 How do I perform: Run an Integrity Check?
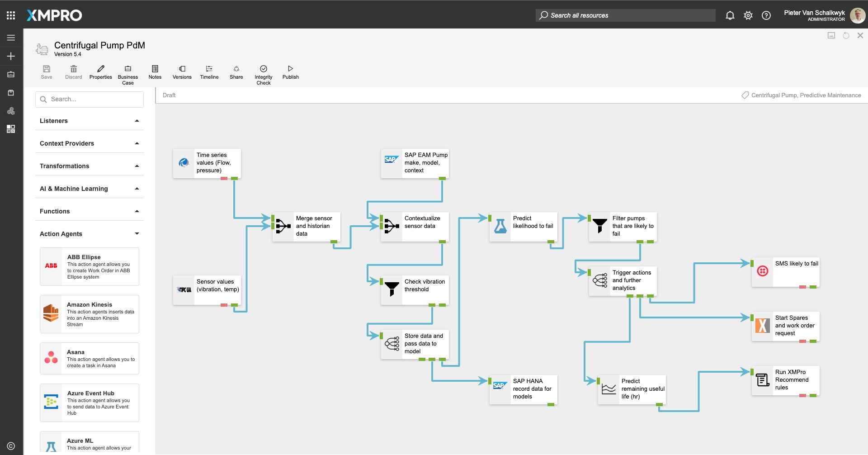263,72
